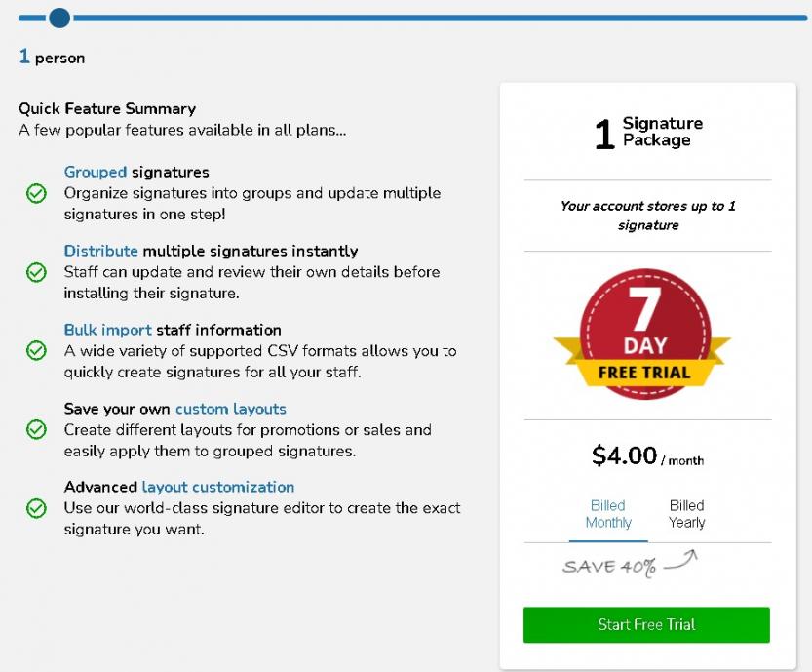The image size is (812, 672).
Task: Open the layout customization link
Action: click(x=218, y=487)
